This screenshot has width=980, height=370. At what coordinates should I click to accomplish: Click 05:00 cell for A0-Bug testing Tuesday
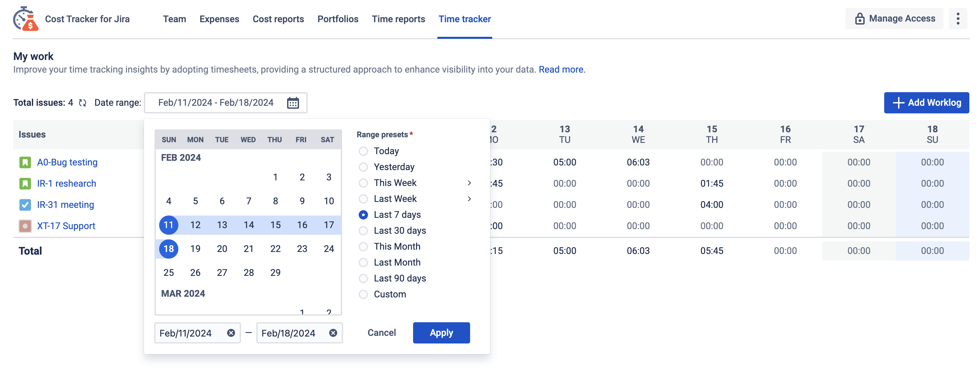pyautogui.click(x=565, y=162)
